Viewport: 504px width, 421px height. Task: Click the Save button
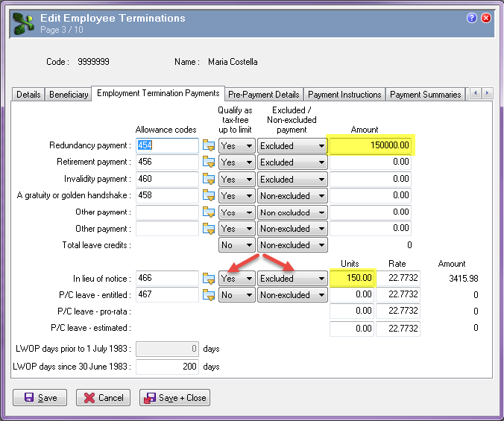[x=40, y=398]
